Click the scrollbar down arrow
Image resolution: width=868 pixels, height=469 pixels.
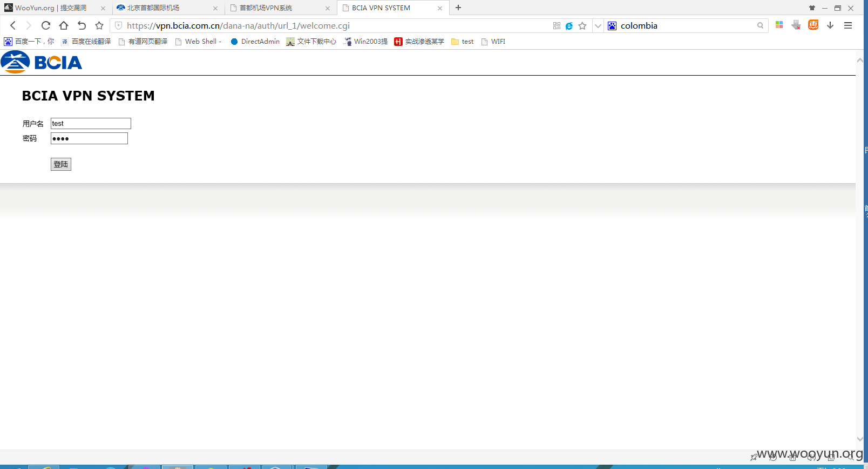859,439
